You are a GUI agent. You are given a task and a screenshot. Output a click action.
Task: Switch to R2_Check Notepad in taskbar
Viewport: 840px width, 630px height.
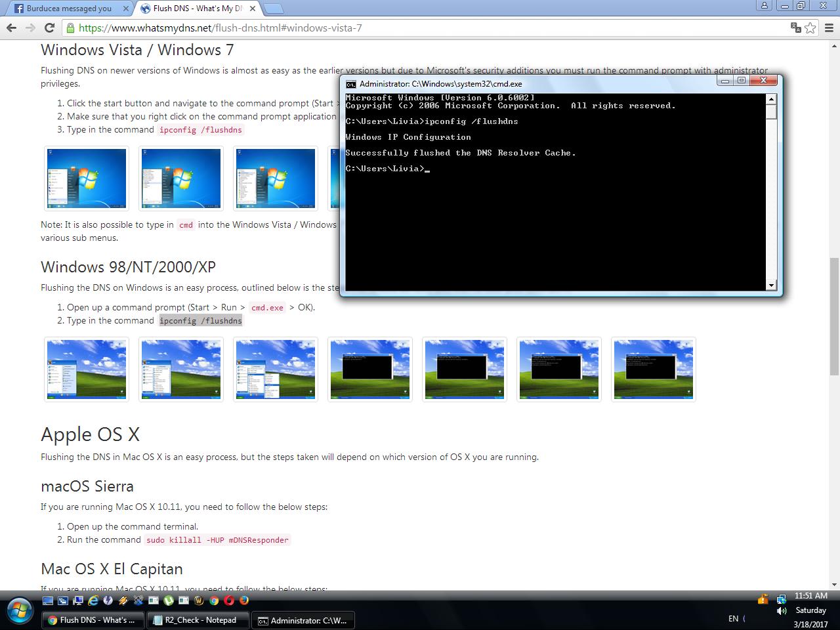click(199, 620)
